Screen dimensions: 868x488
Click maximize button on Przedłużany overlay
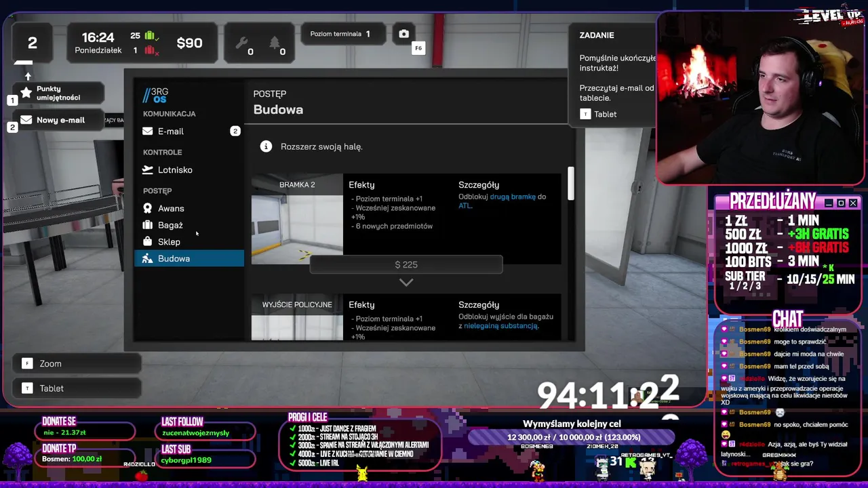(x=841, y=203)
